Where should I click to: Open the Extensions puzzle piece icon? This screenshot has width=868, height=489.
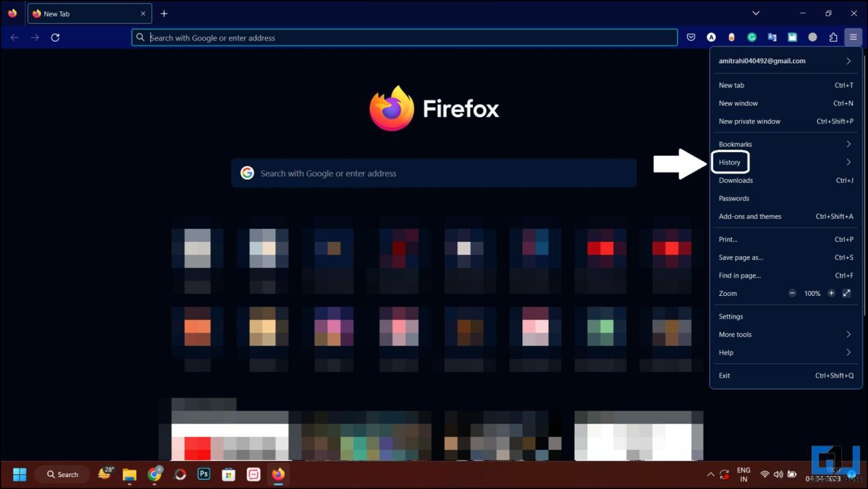(x=833, y=37)
